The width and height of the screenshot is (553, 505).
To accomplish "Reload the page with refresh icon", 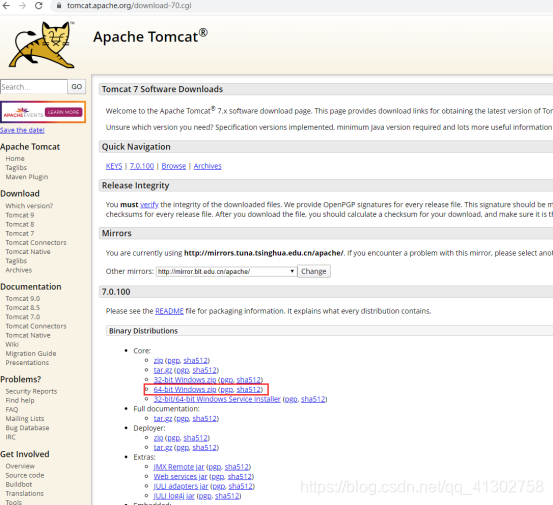I will pos(38,6).
